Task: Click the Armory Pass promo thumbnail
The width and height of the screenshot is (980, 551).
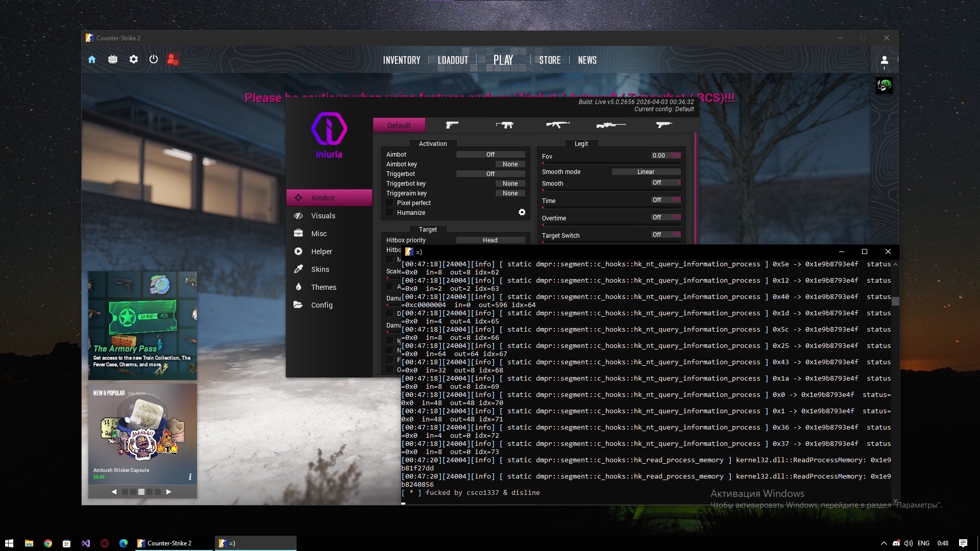Action: [x=142, y=325]
